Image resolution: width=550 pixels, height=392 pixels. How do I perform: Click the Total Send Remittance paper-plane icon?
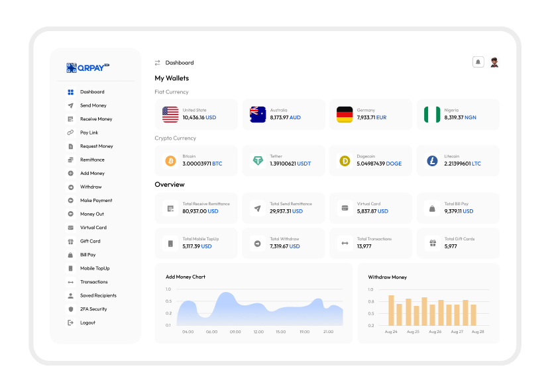tap(257, 209)
